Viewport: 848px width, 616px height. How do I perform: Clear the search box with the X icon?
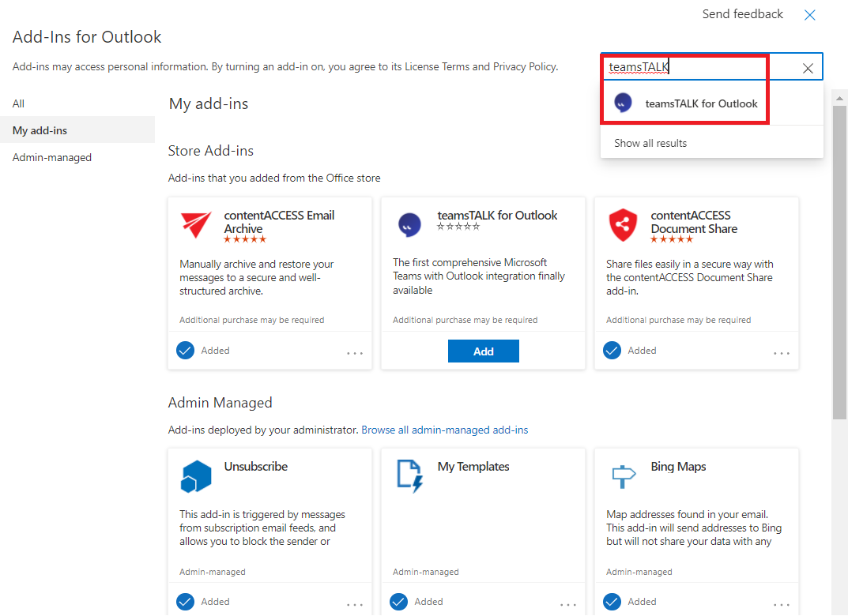pos(808,68)
